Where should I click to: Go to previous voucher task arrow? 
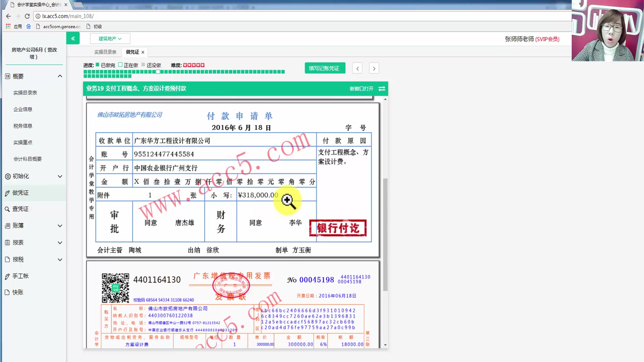(357, 68)
